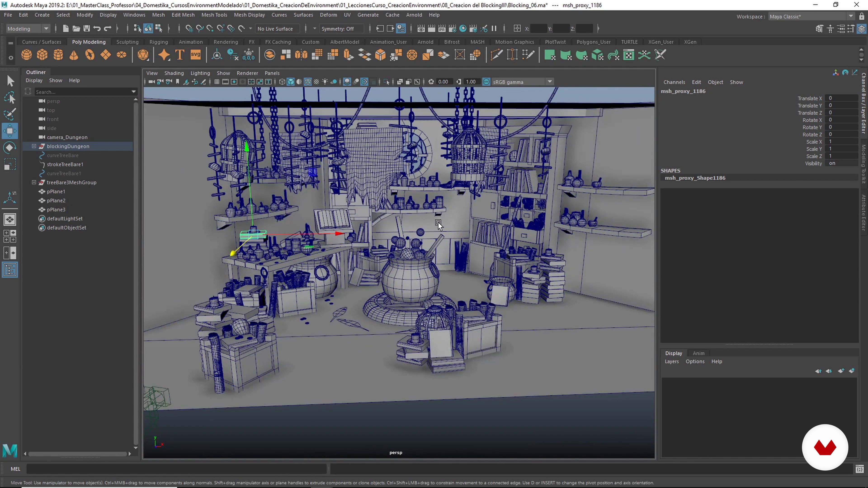Switch to the Sculpting shelf tab
This screenshot has width=868, height=488.
point(127,42)
